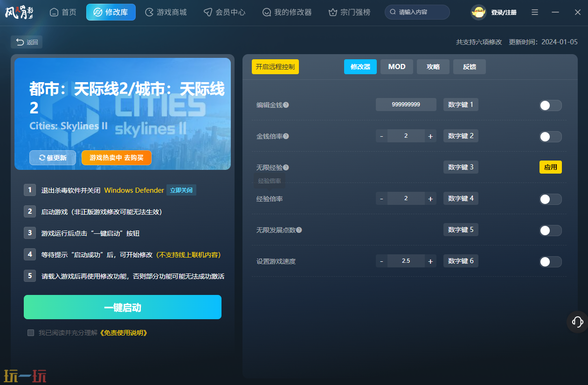Viewport: 588px width, 385px height.
Task: Focus the search box 请输入内容
Action: pyautogui.click(x=417, y=12)
